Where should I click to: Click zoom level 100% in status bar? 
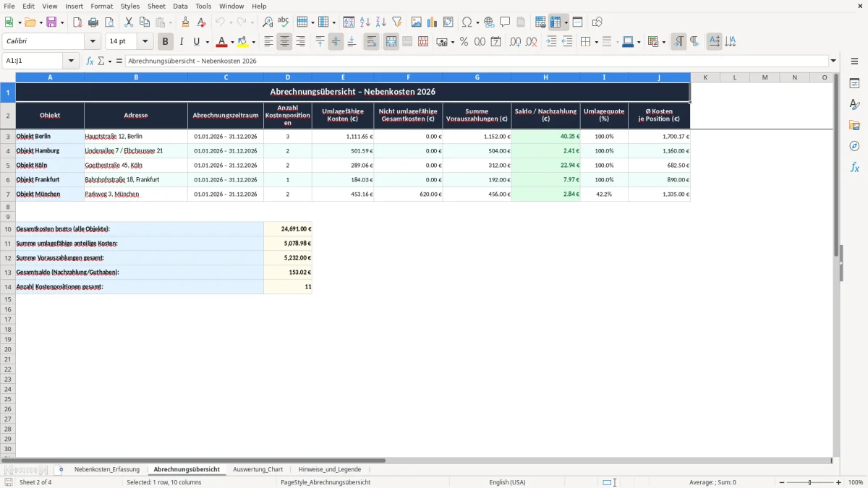pos(856,482)
